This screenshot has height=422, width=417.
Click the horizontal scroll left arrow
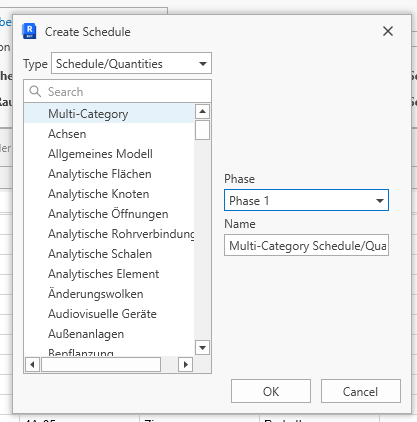32,365
